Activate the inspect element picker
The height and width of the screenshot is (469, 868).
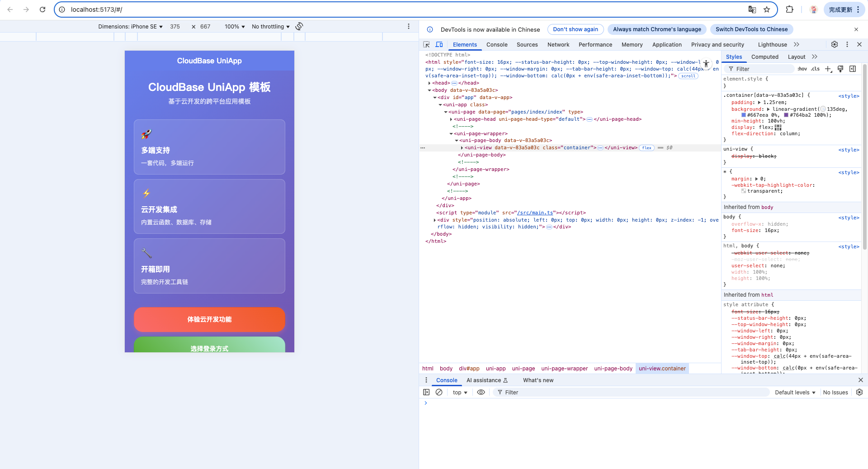coord(426,44)
